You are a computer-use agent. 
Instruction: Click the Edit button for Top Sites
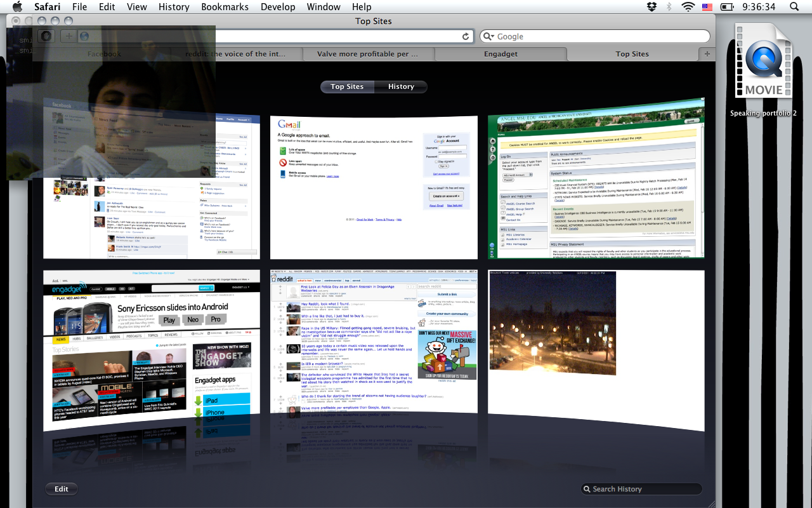pyautogui.click(x=61, y=489)
